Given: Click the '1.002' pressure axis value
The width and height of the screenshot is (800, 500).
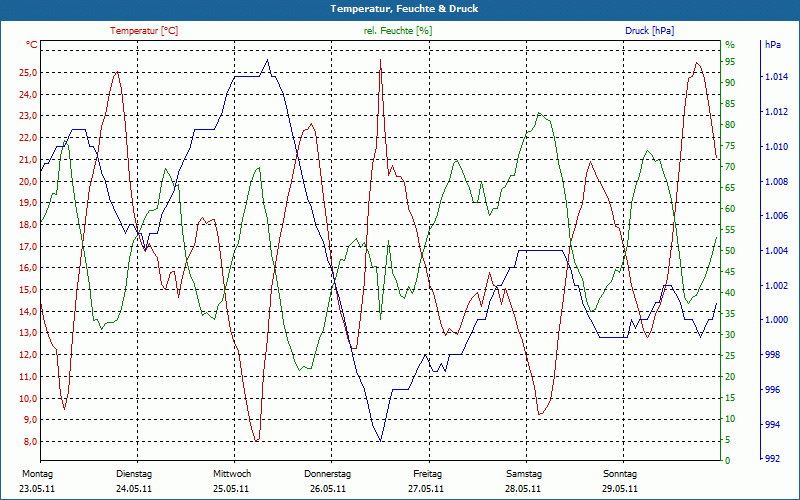Looking at the screenshot, I should [777, 286].
